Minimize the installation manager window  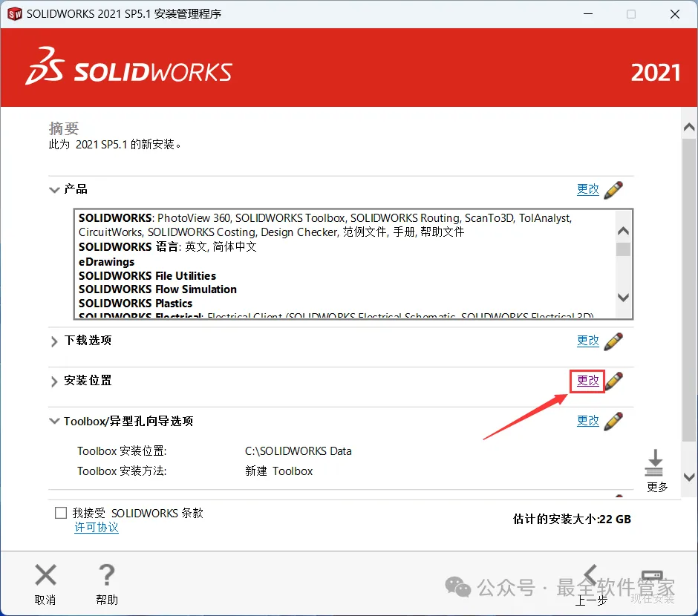pyautogui.click(x=588, y=14)
